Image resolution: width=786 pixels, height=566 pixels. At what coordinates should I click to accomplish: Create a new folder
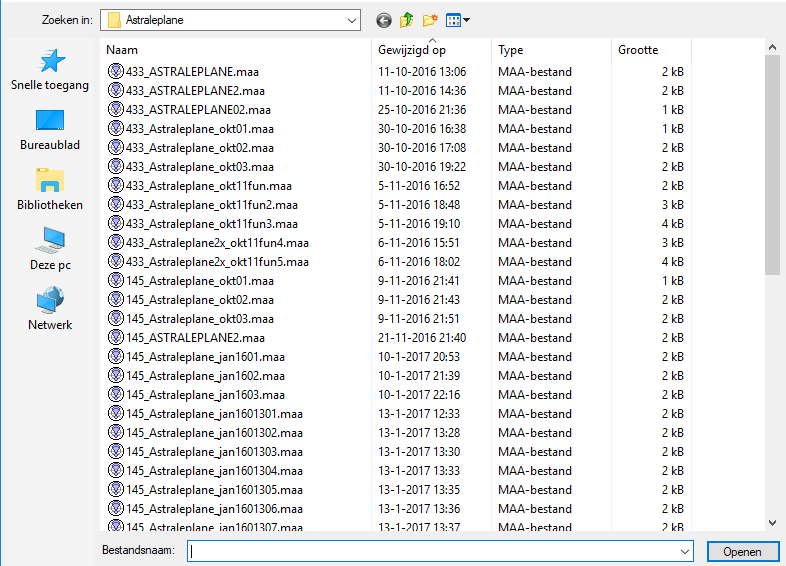pyautogui.click(x=431, y=20)
